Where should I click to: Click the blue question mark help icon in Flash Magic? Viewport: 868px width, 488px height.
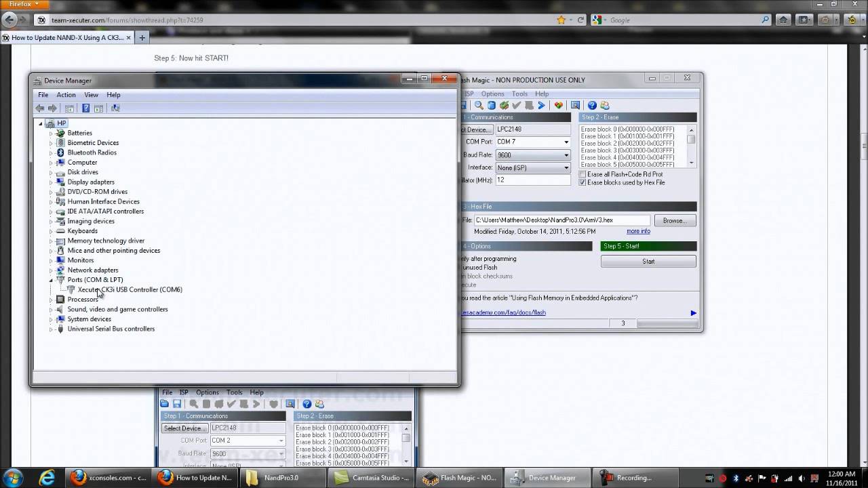point(592,105)
